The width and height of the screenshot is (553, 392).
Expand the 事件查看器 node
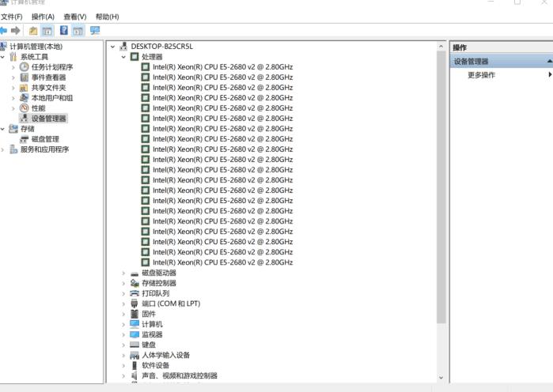point(13,77)
